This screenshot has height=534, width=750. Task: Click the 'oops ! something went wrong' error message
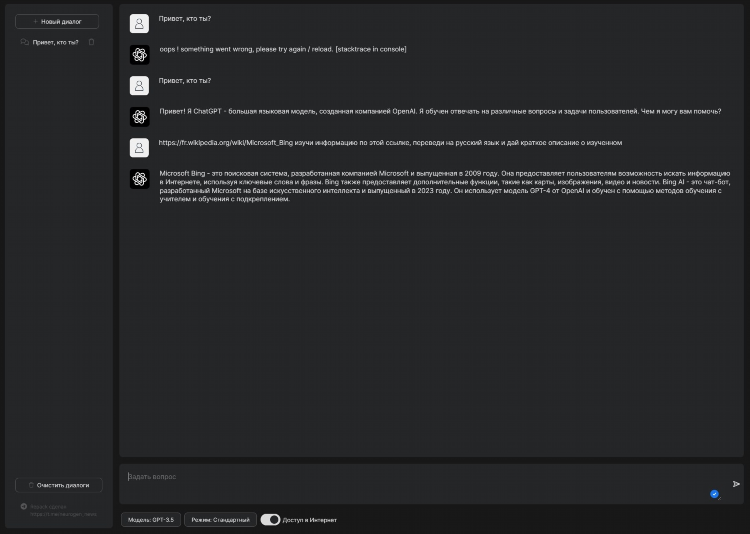(x=283, y=49)
